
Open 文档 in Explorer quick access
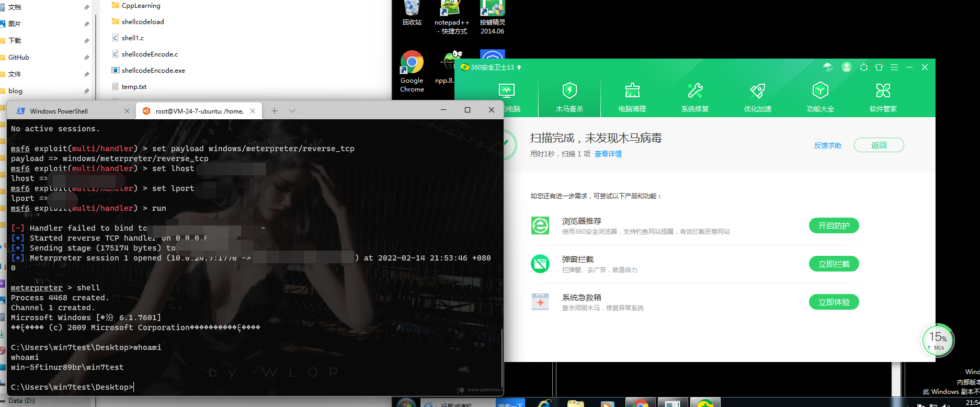click(x=15, y=7)
